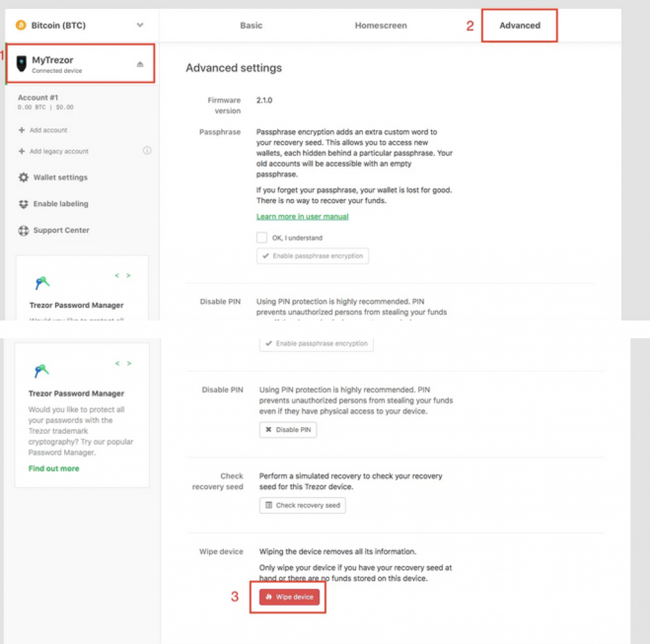Screen dimensions: 650x644
Task: Click the eject icon beside MyTrezor
Action: pos(140,64)
